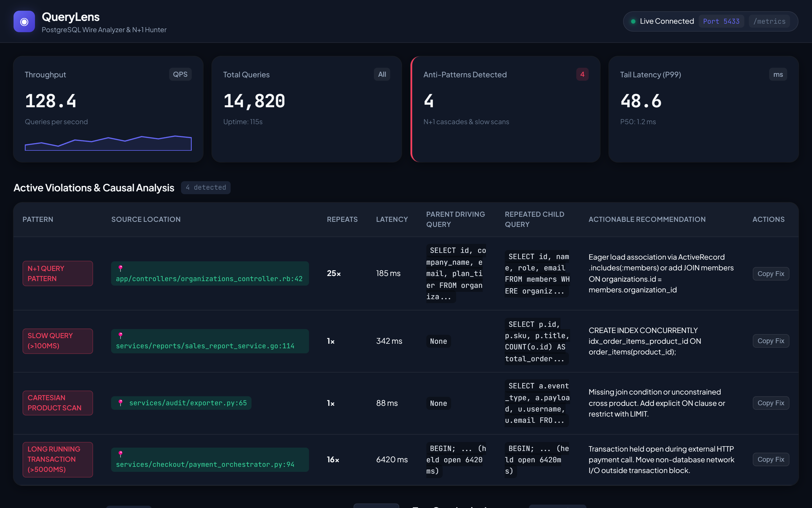Click the QueryLens logo icon
This screenshot has height=508, width=812.
24,21
